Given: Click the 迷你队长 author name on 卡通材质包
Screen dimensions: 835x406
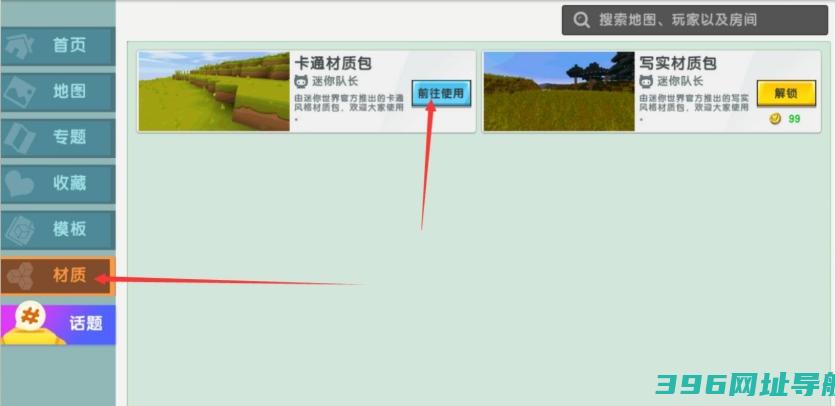Looking at the screenshot, I should click(x=335, y=82).
